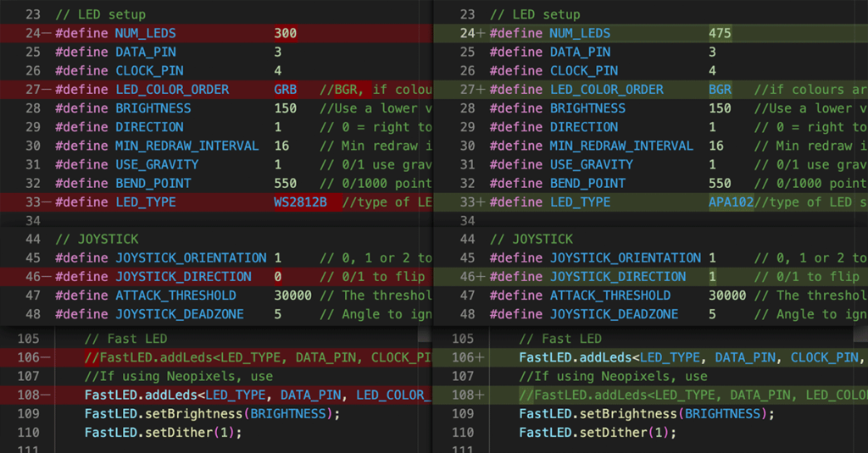Viewport: 868px width, 453px height.
Task: Select the WS2812B LED type value
Action: point(300,202)
